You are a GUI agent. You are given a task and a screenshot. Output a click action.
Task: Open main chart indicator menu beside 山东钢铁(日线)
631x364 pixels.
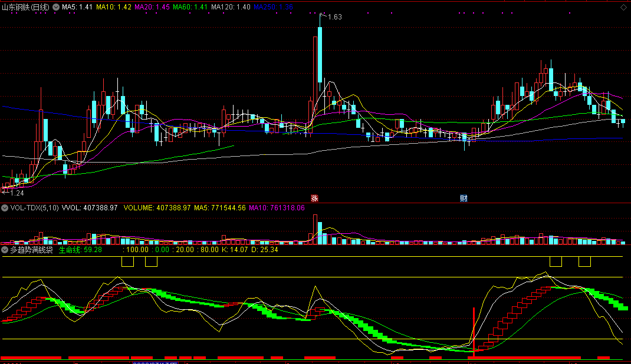pos(56,7)
